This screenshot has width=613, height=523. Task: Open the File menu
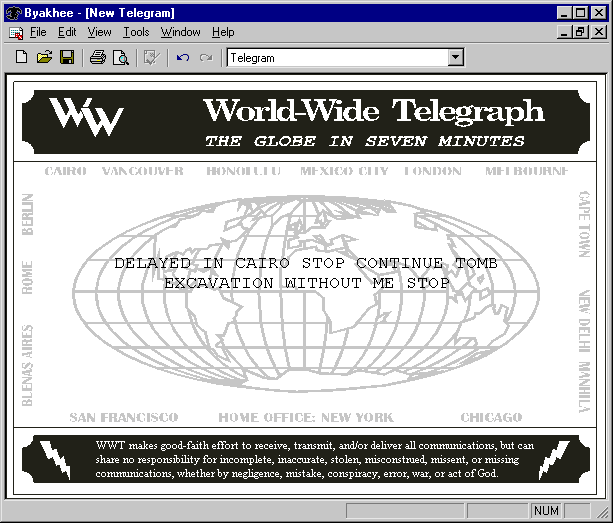click(x=38, y=32)
